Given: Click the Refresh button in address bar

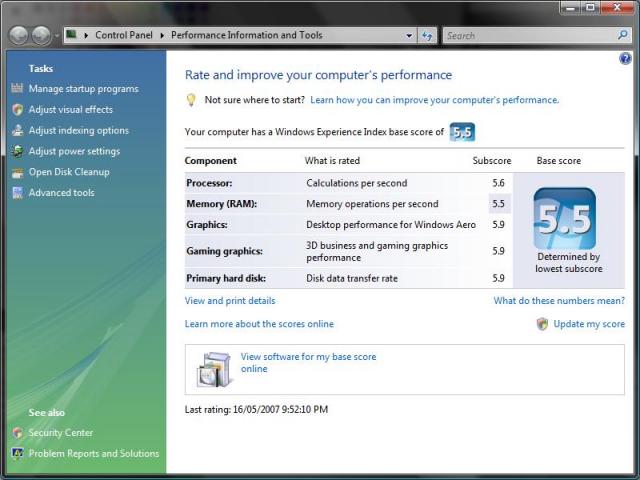Looking at the screenshot, I should [x=427, y=36].
